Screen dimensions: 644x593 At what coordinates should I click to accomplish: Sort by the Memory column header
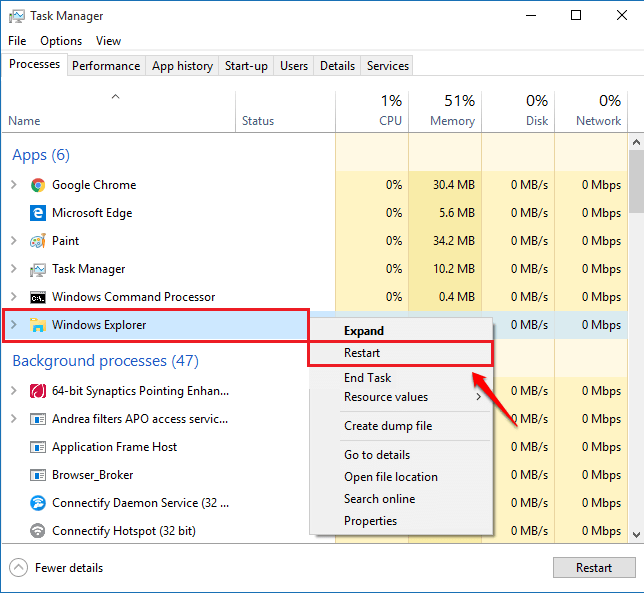pyautogui.click(x=445, y=112)
